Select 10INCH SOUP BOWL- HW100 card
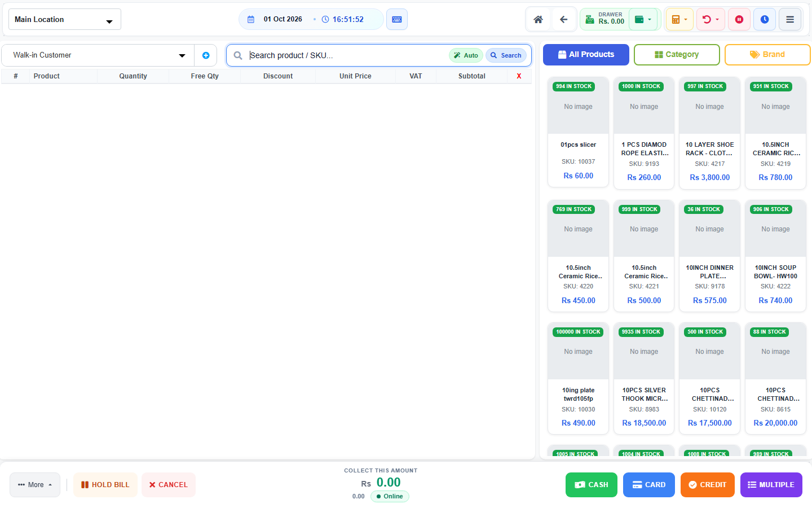The image size is (812, 508). pyautogui.click(x=776, y=255)
